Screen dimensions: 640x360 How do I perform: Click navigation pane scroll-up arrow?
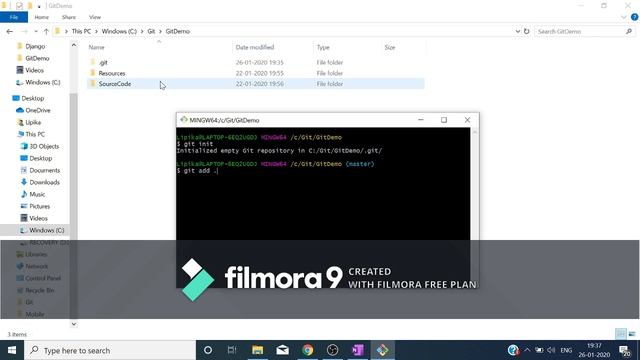(73, 45)
